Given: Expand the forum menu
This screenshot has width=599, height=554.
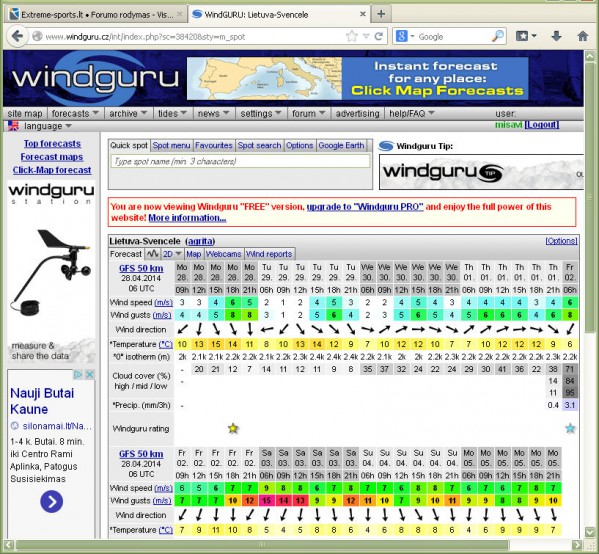Looking at the screenshot, I should [308, 113].
